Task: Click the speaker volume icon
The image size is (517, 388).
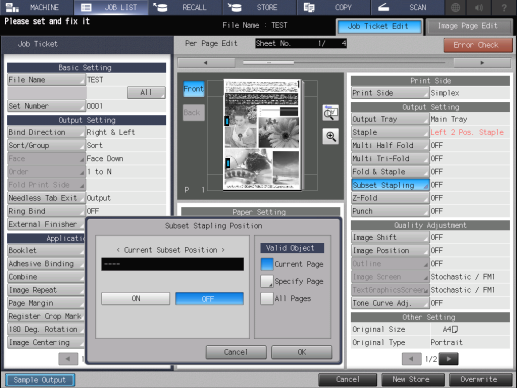Action: point(479,7)
